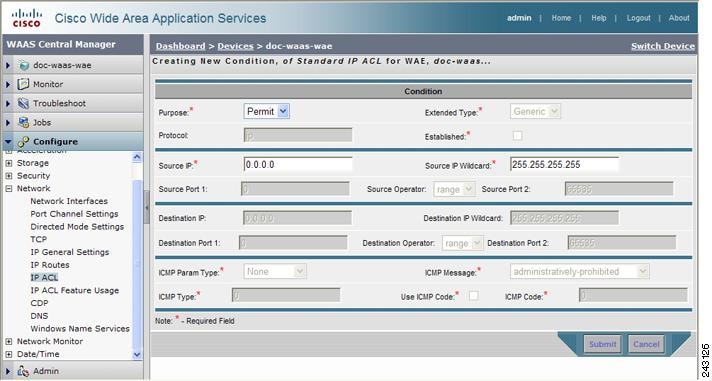Open TCP settings in sidebar

tap(39, 239)
